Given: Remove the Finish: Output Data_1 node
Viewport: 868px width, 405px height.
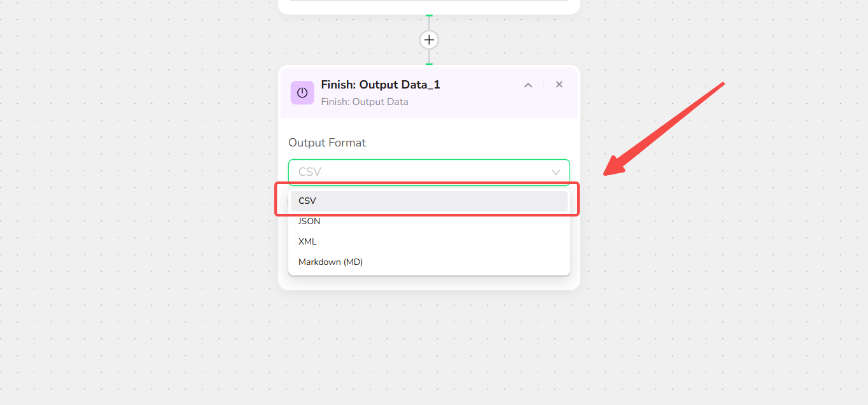Looking at the screenshot, I should pyautogui.click(x=559, y=85).
